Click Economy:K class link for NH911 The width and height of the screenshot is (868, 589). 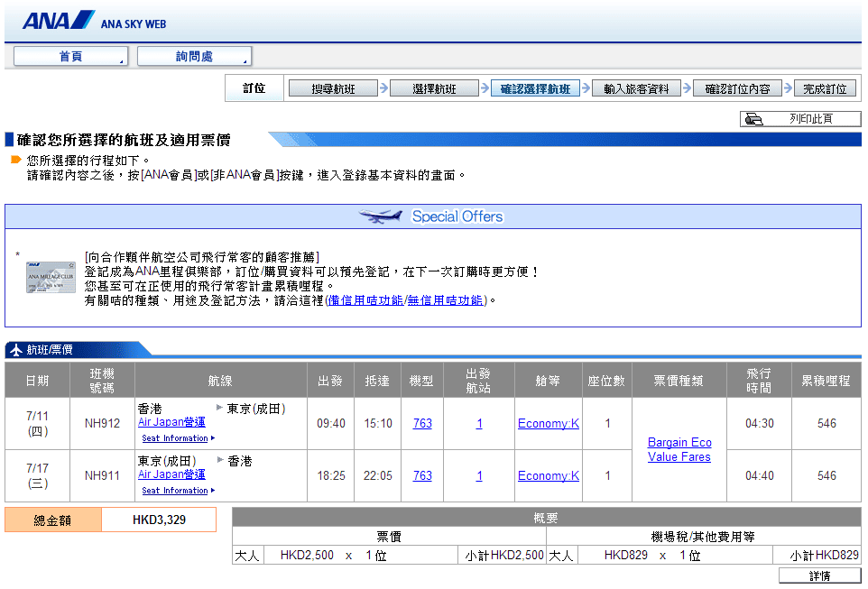[x=548, y=475]
